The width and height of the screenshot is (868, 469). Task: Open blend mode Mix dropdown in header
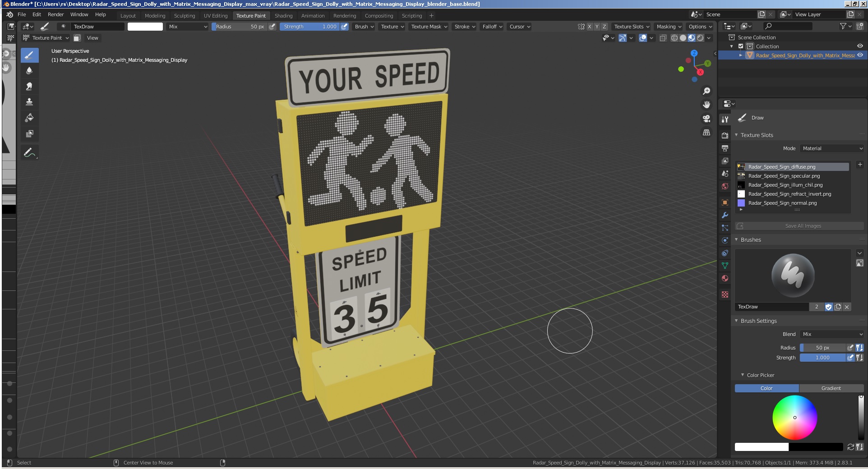187,27
